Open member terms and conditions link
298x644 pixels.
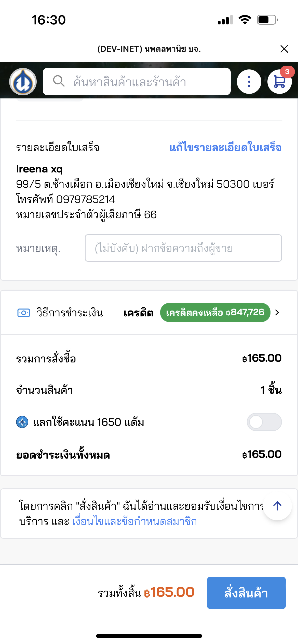coord(134,521)
